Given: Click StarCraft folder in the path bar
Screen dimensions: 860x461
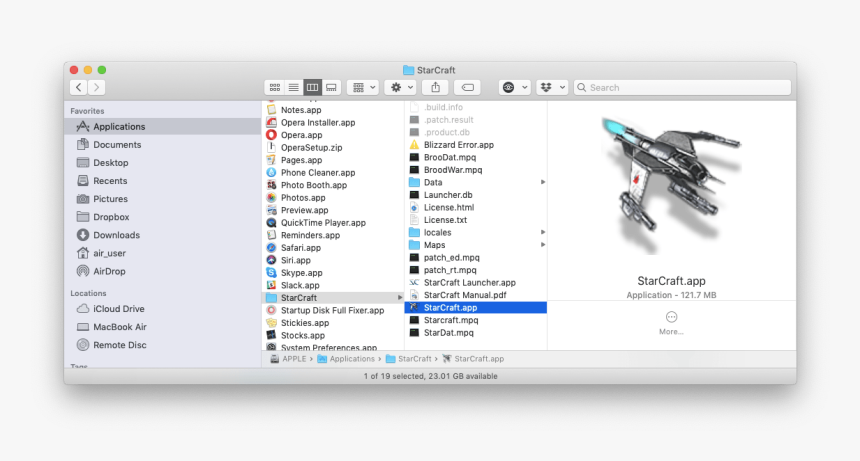Looking at the screenshot, I should pyautogui.click(x=409, y=359).
